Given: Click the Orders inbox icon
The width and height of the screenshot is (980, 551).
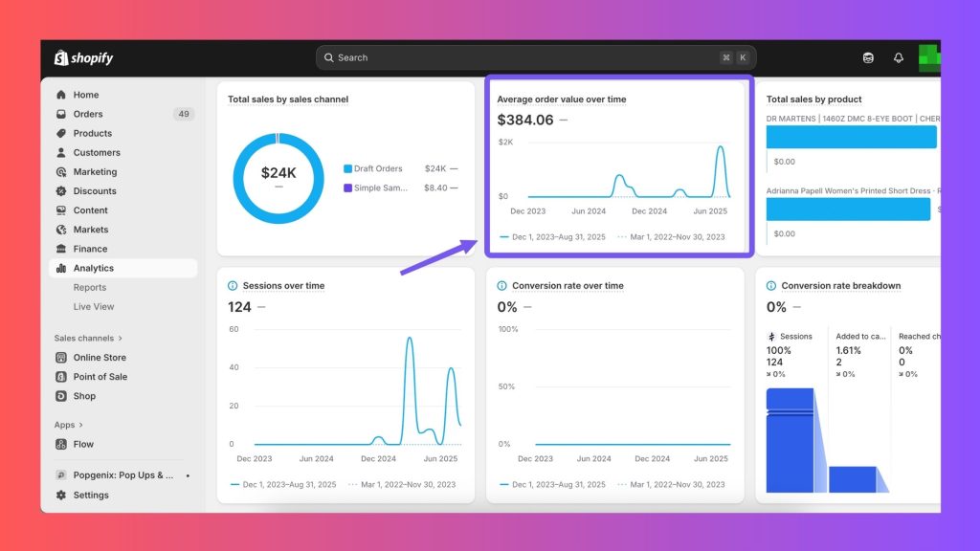Looking at the screenshot, I should (61, 115).
